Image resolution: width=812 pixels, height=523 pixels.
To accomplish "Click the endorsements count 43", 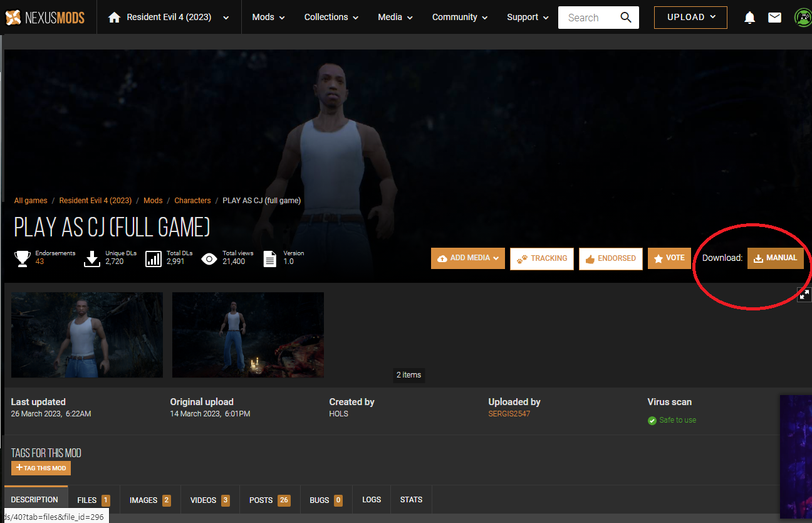I will click(x=39, y=261).
